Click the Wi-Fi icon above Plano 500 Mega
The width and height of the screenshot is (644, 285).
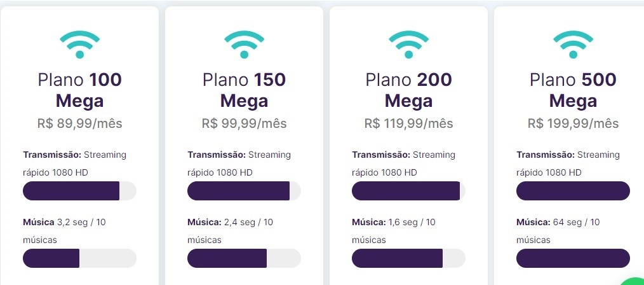click(573, 45)
